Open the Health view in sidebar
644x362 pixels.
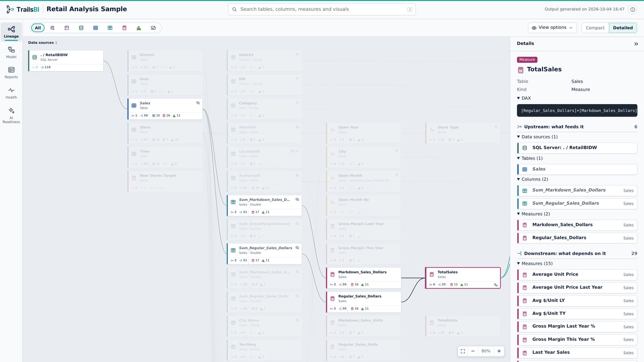[x=11, y=93]
